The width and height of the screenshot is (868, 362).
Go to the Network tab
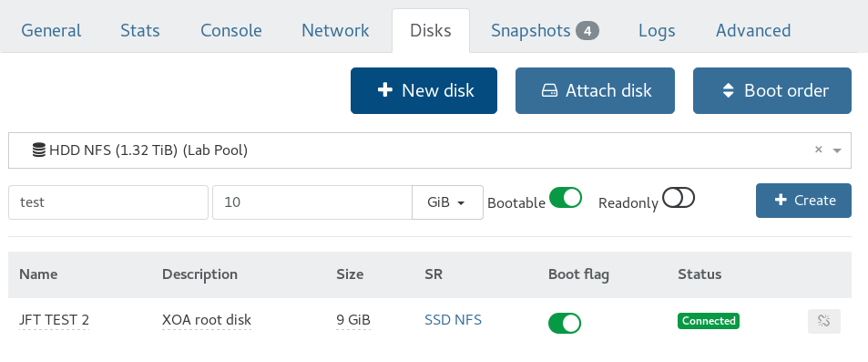335,30
